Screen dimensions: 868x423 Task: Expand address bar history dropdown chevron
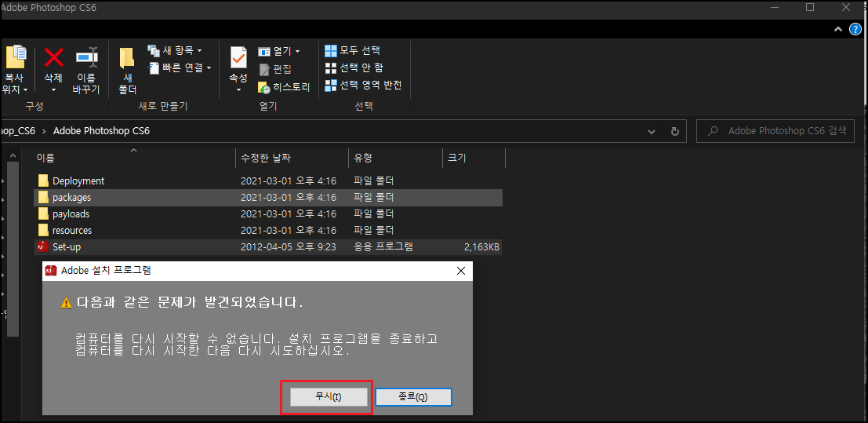coord(652,131)
